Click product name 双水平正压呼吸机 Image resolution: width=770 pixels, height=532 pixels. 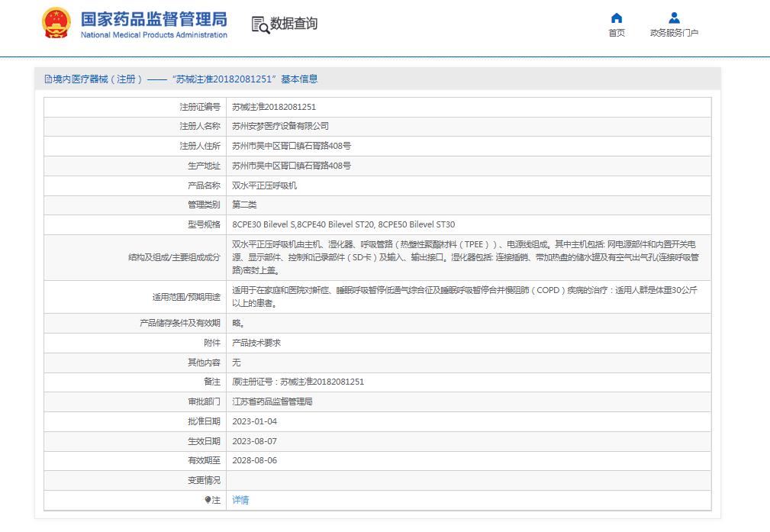click(264, 185)
